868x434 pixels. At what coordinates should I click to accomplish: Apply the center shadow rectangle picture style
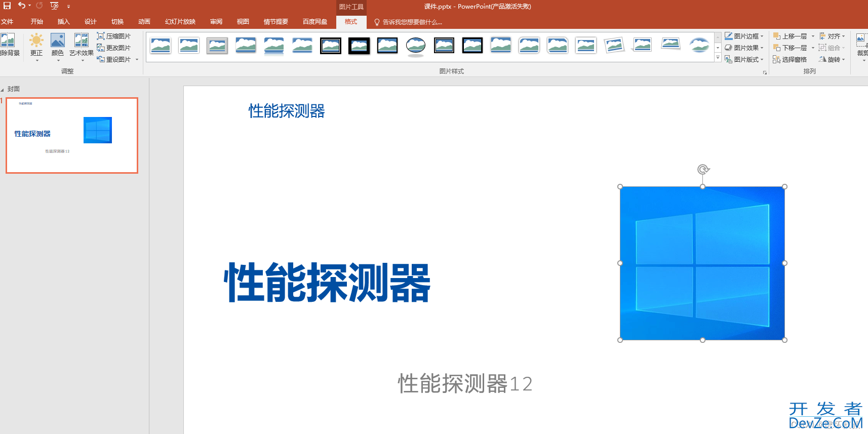point(501,46)
